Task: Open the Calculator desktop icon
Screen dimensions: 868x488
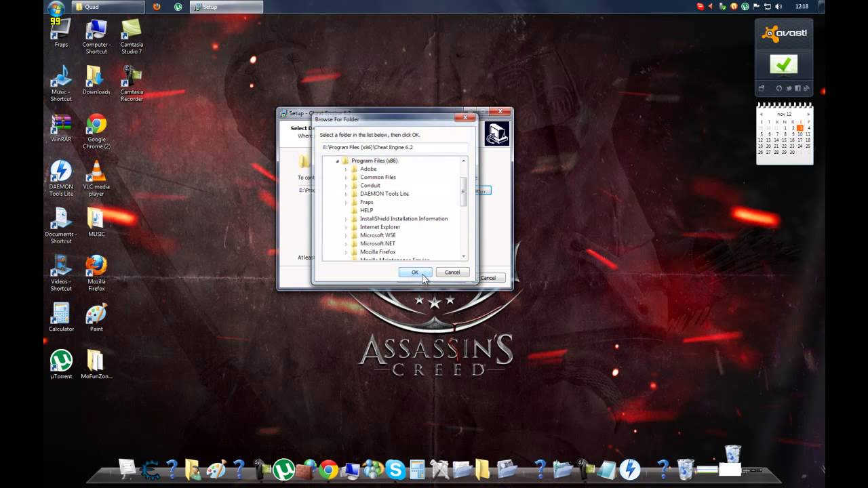Action: 60,317
